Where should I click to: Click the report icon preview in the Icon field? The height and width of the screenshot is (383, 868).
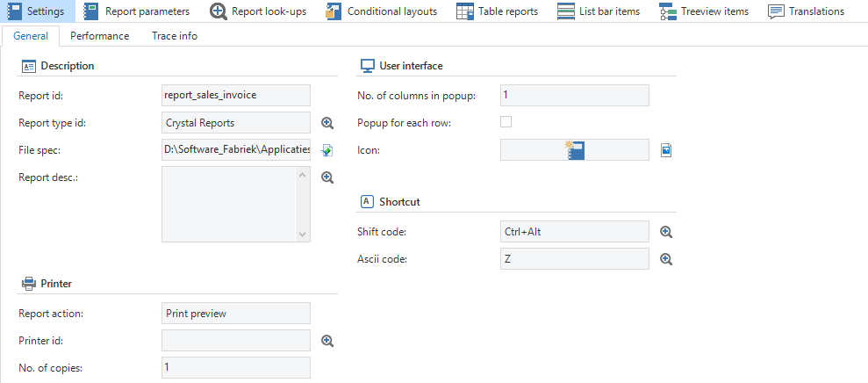click(x=575, y=150)
